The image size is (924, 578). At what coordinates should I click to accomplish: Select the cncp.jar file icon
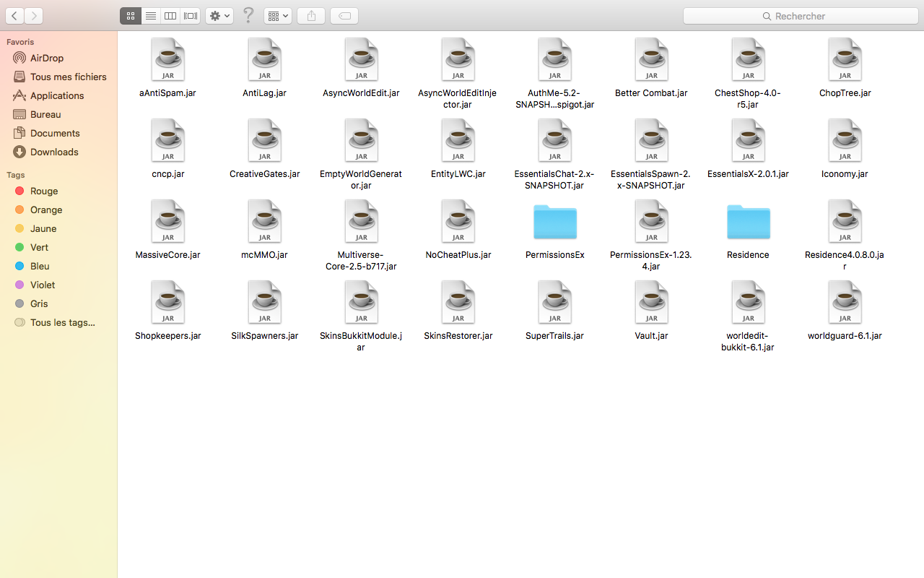pos(168,140)
